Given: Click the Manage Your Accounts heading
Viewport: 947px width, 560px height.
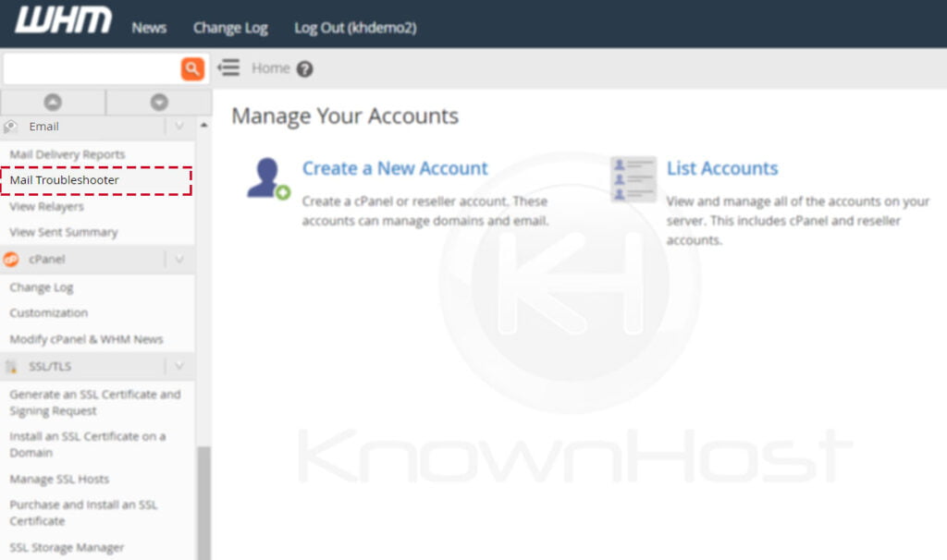Looking at the screenshot, I should click(x=345, y=116).
